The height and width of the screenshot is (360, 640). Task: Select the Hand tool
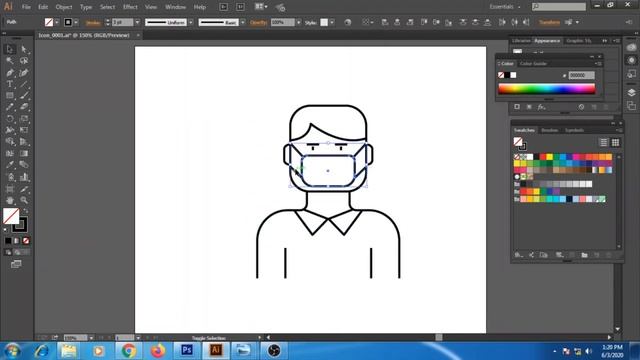point(10,200)
